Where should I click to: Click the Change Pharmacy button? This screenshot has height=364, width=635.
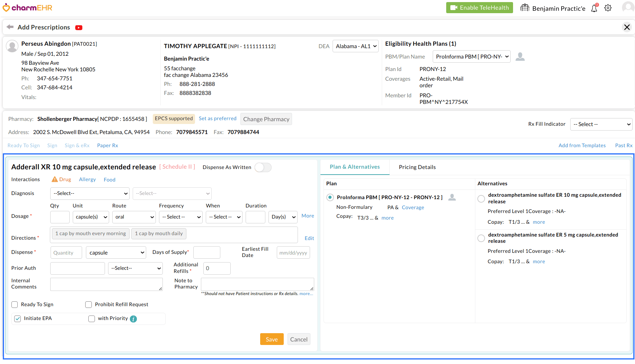pos(266,119)
